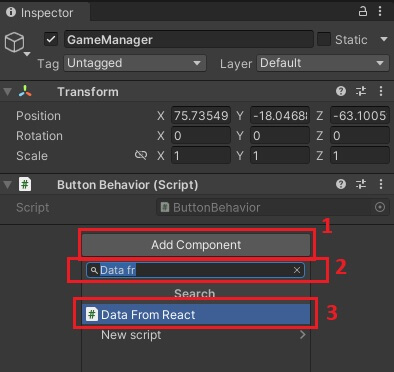Open Button Behavior preset slider icon
The image size is (394, 372).
[x=361, y=184]
